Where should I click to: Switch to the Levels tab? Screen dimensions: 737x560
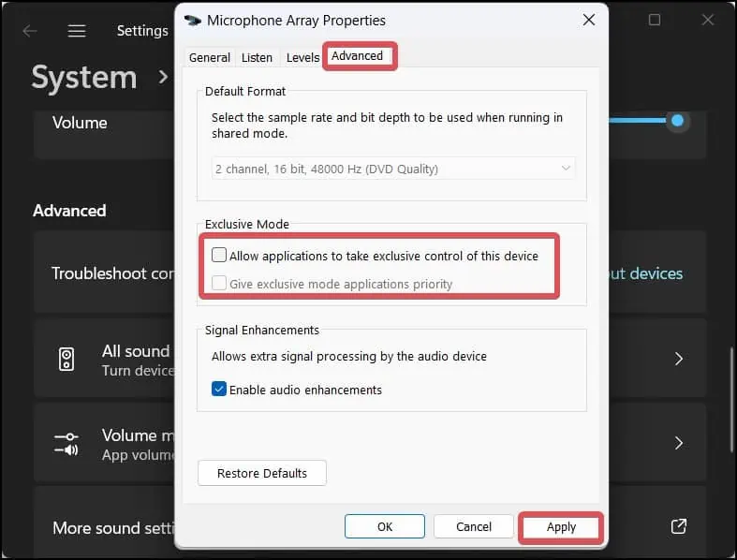click(302, 57)
